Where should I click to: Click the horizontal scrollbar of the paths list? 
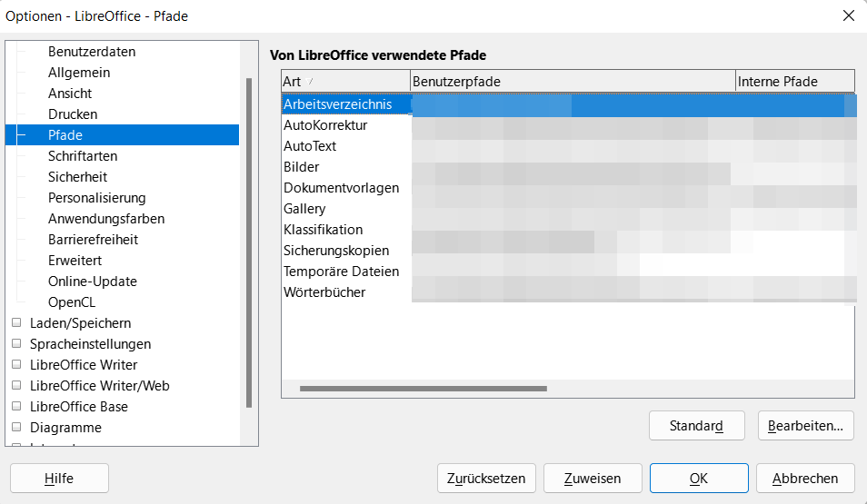pos(423,389)
